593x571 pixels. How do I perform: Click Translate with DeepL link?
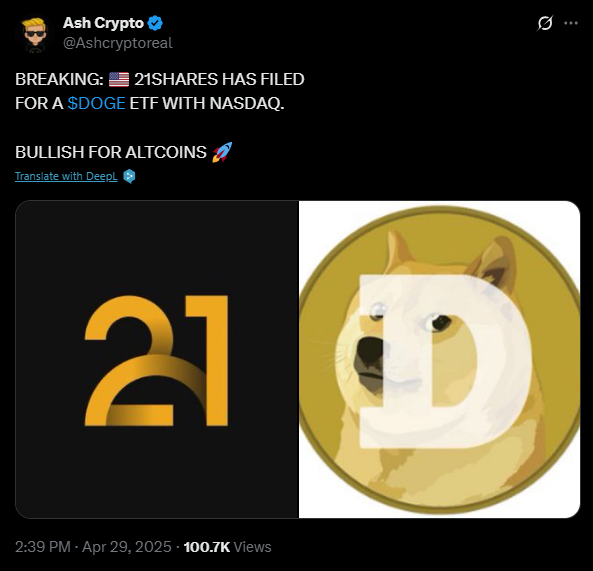[66, 176]
